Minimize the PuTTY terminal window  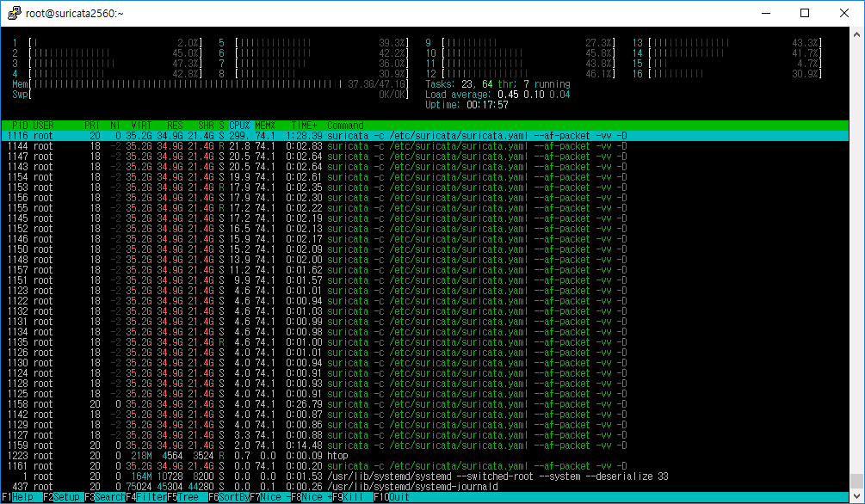click(766, 13)
